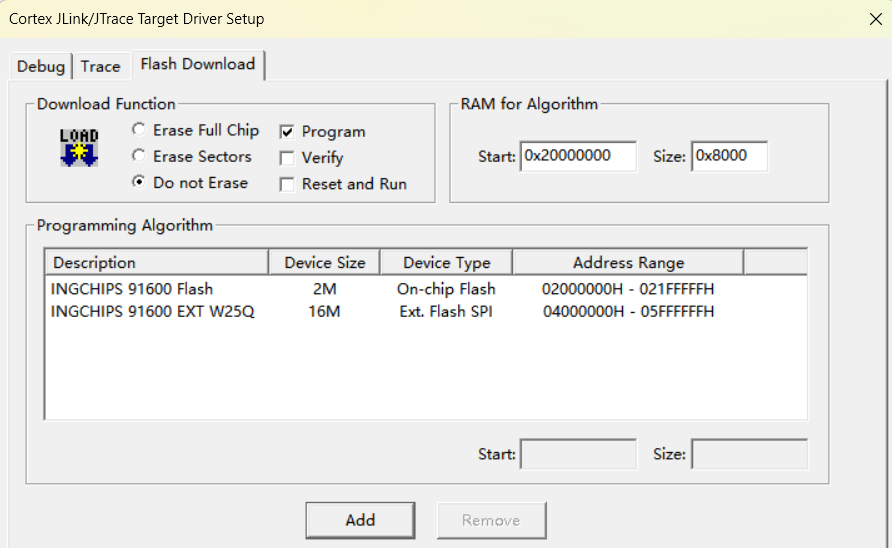
Task: Click the Ext. Flash SPI device type cell
Action: (446, 312)
